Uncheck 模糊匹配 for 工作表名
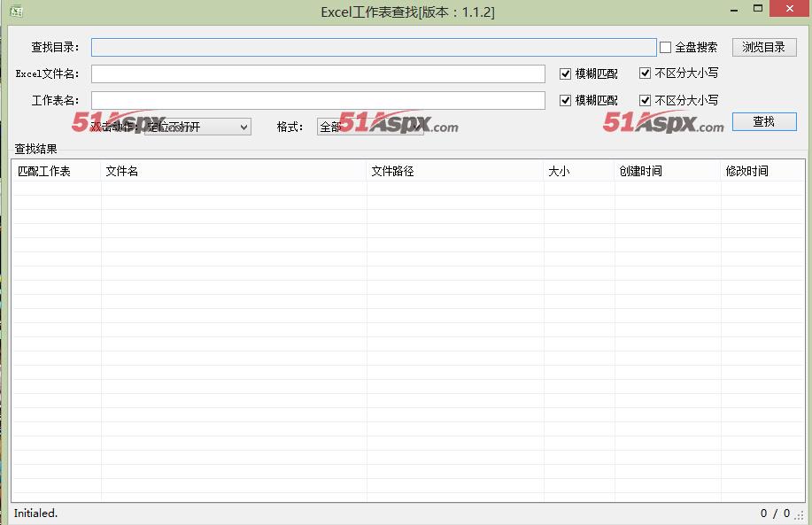Image resolution: width=812 pixels, height=525 pixels. click(566, 101)
